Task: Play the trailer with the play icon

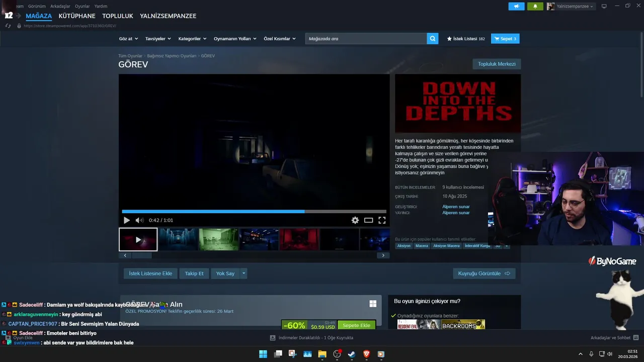Action: pos(126,220)
